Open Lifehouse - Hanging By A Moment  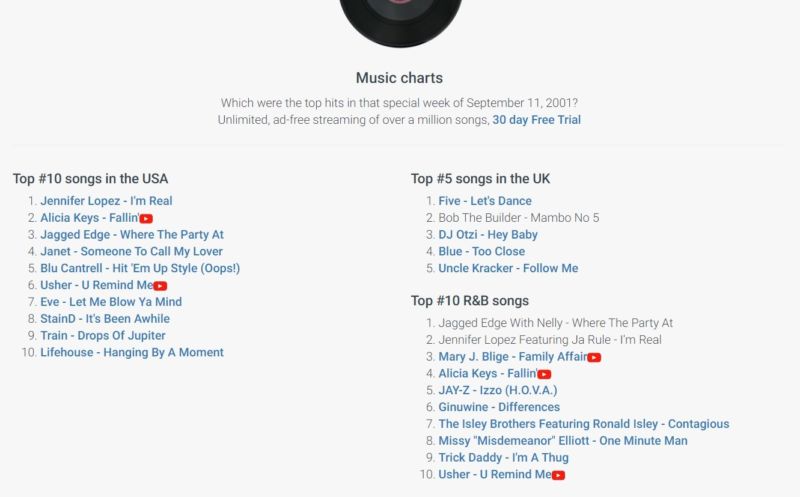click(x=132, y=353)
